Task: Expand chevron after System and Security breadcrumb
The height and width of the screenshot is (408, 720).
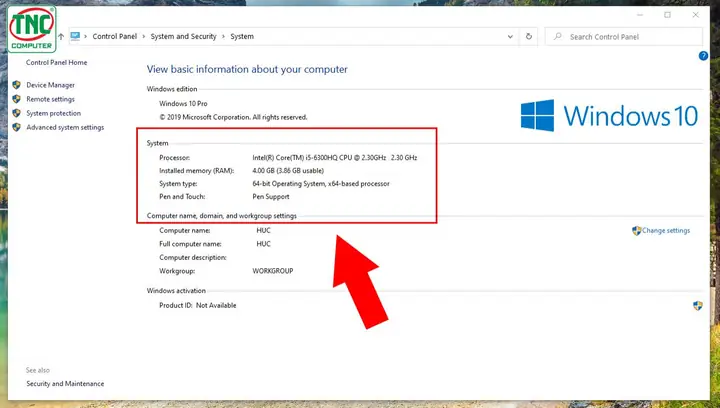Action: coord(224,36)
